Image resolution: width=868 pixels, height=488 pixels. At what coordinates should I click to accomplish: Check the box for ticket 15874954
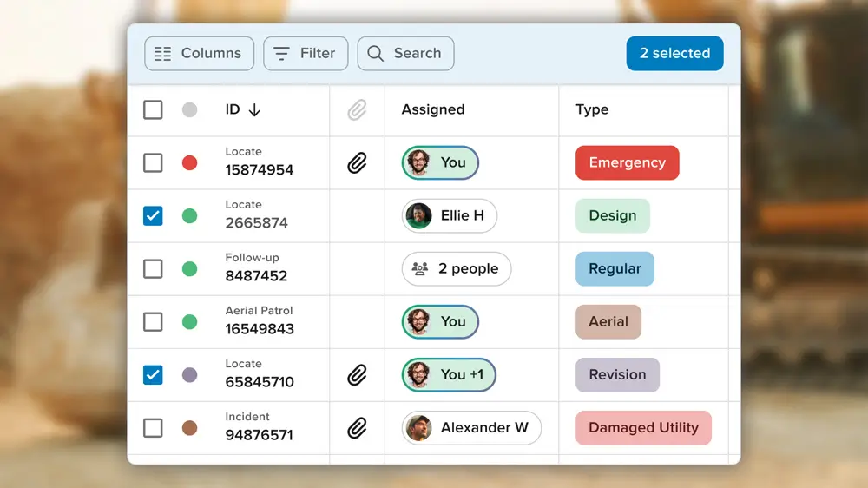click(x=153, y=163)
